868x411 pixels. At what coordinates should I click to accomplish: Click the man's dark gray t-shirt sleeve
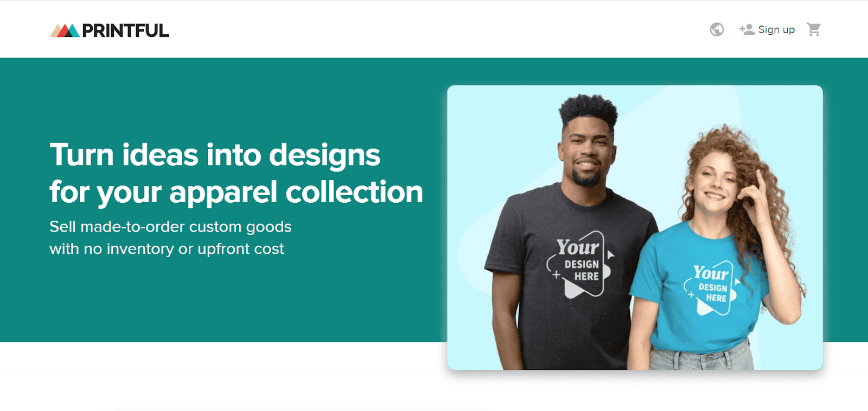click(x=502, y=239)
